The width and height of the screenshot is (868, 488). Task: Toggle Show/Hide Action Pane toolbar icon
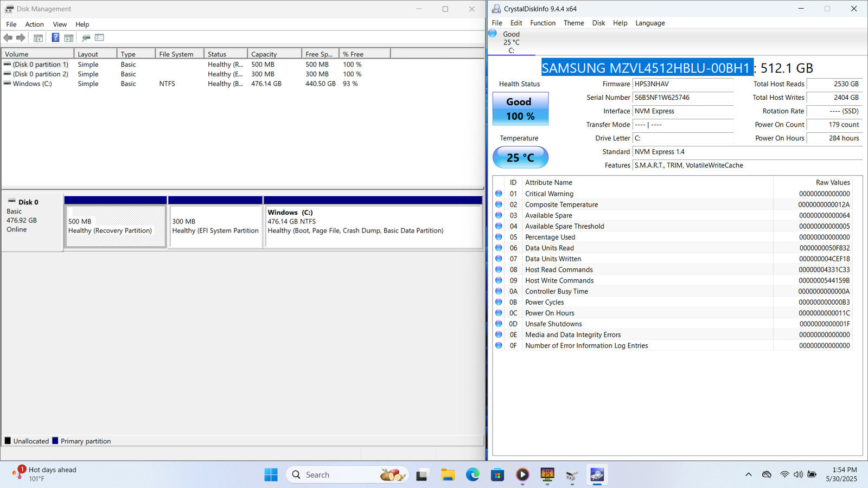coord(69,38)
